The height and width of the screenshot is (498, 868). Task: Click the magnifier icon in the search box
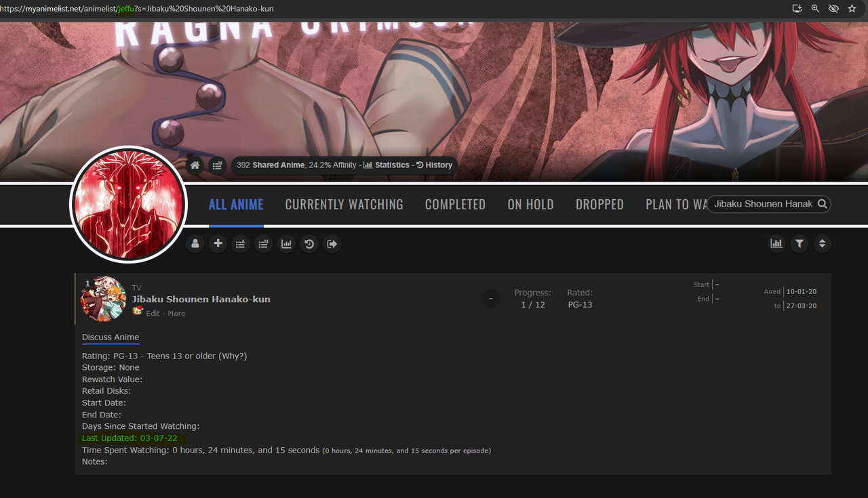822,204
